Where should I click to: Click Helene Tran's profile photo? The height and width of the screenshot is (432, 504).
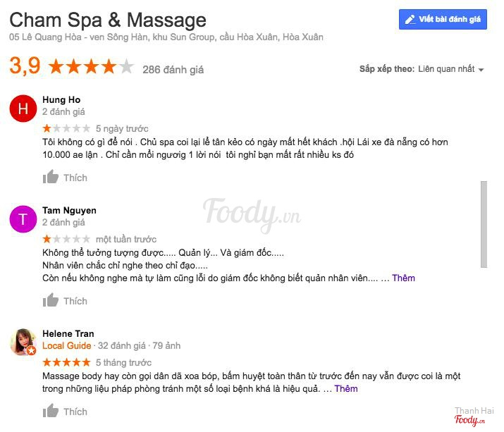coord(23,342)
